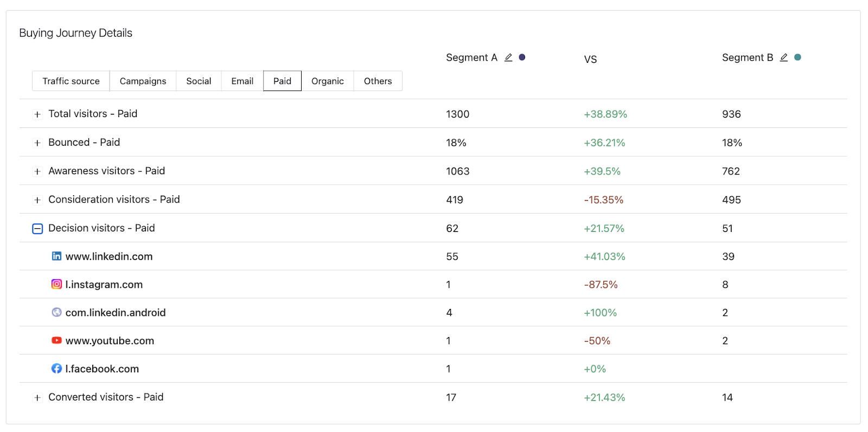Select the Segment A color dot
868x432 pixels.
click(x=522, y=56)
